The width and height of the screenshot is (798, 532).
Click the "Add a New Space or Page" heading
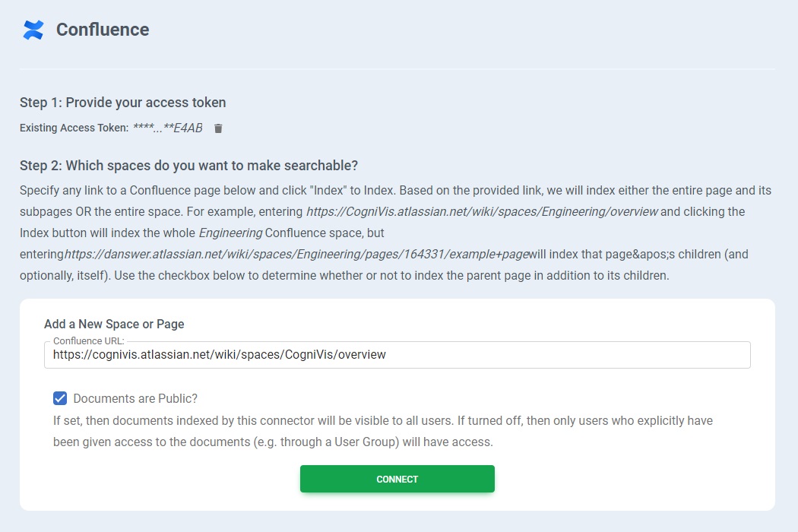[x=114, y=324]
